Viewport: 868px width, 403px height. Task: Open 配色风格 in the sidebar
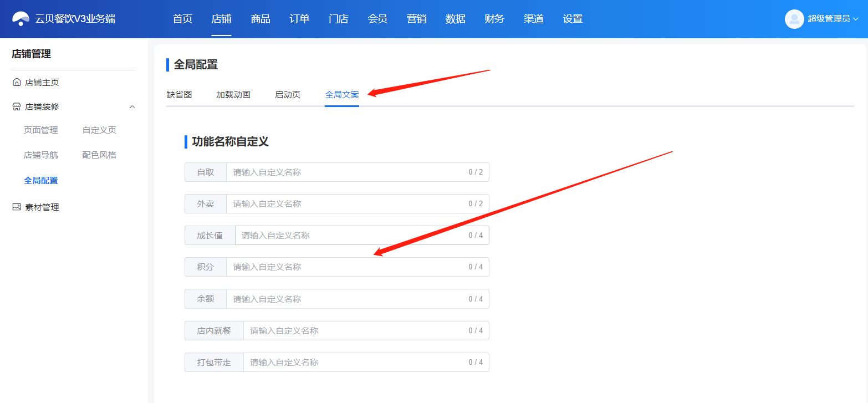pos(99,155)
